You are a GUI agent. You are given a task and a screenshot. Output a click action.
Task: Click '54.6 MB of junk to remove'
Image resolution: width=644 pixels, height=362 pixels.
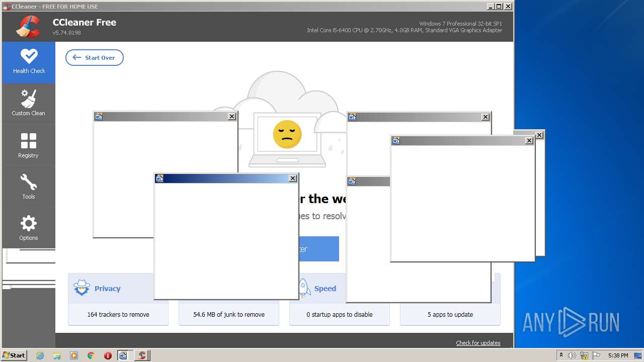(x=229, y=315)
